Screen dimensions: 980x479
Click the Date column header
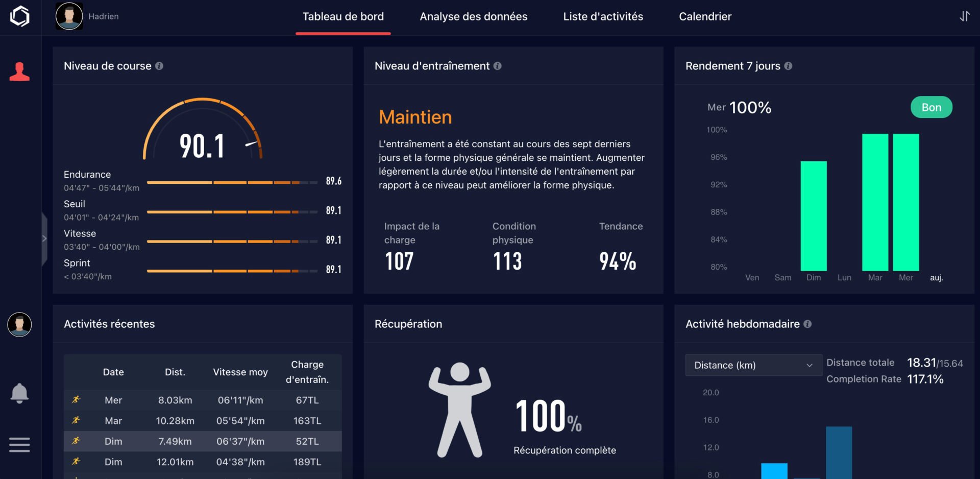113,372
